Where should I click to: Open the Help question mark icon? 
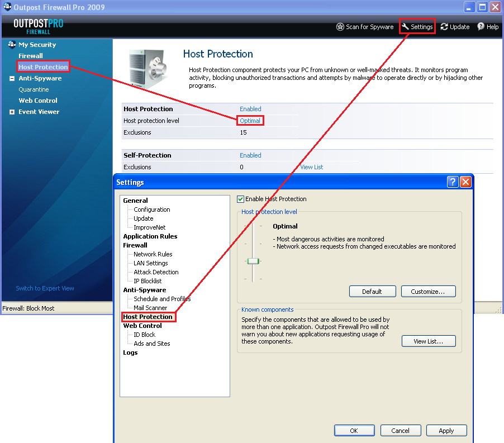pos(481,27)
